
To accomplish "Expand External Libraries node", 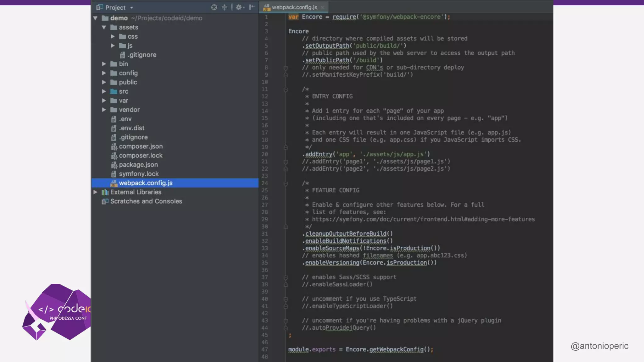I will (95, 192).
